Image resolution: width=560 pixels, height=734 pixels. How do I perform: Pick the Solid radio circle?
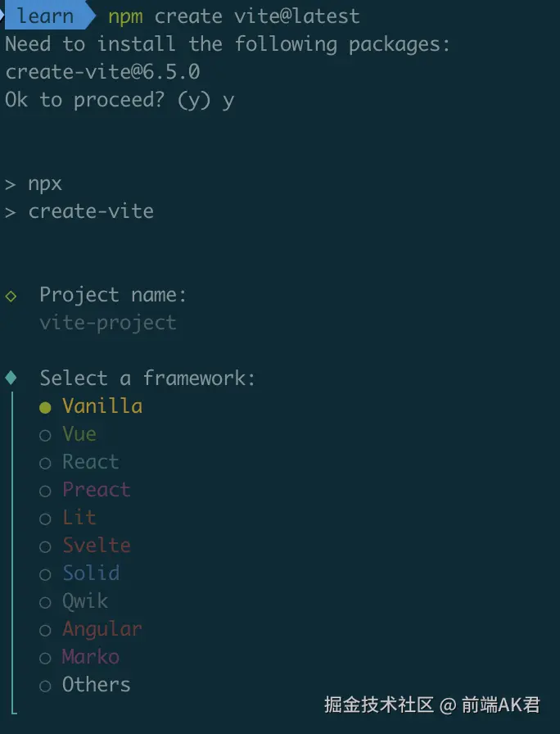tap(45, 574)
